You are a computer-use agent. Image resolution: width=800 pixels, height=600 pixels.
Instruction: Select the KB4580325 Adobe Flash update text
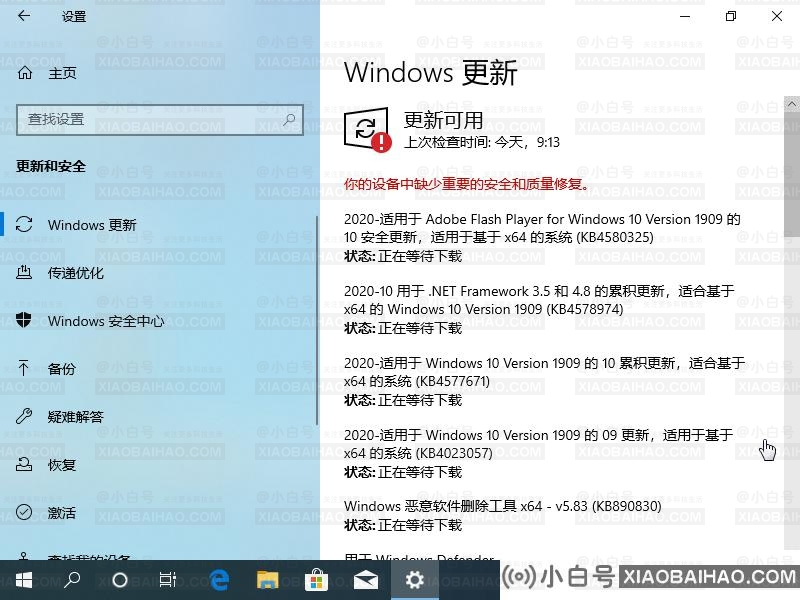(x=542, y=228)
